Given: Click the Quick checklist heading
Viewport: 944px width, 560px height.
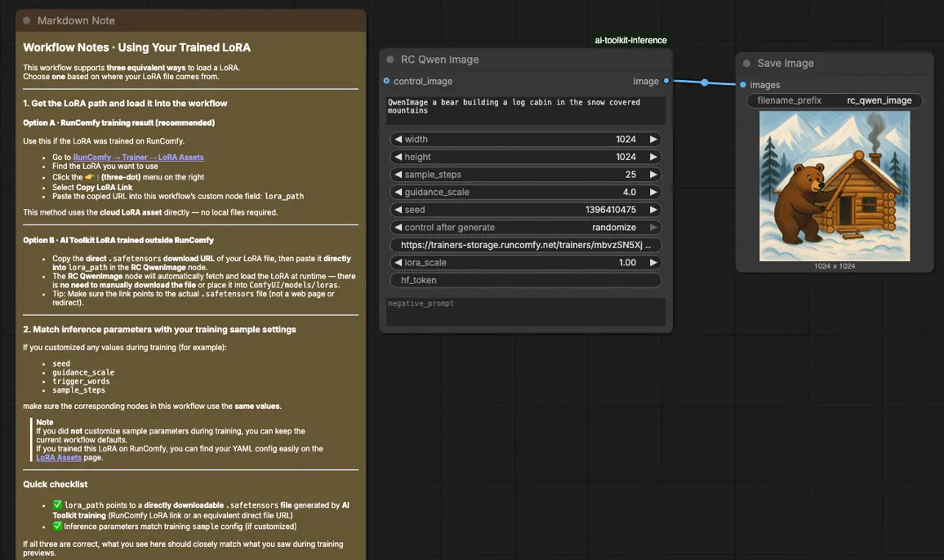Looking at the screenshot, I should tap(56, 484).
